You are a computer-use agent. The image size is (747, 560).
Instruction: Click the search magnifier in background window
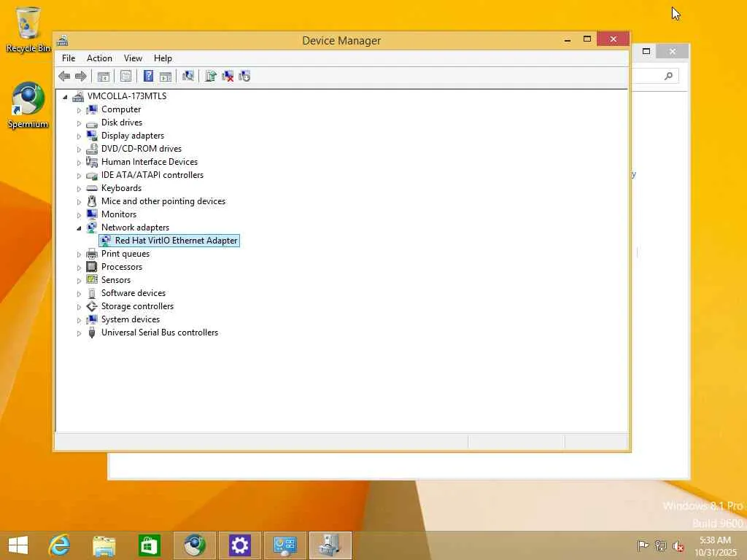click(668, 76)
